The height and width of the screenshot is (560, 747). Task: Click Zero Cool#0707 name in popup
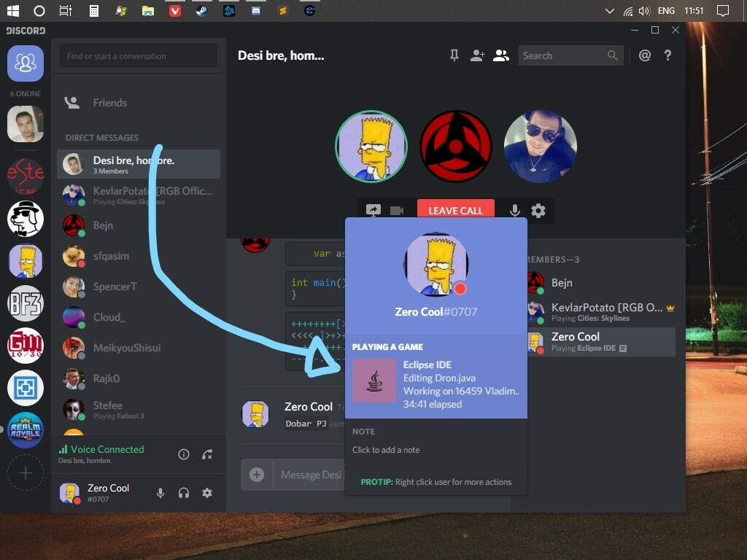436,312
